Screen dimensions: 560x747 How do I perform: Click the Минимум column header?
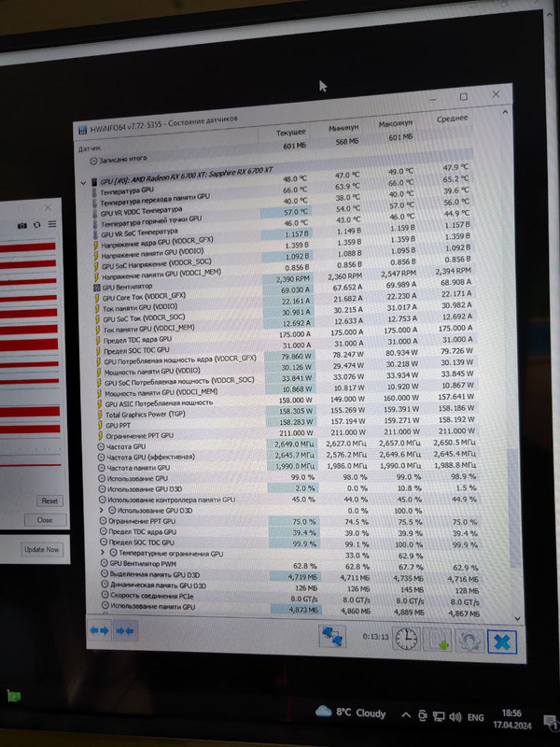[x=343, y=128]
